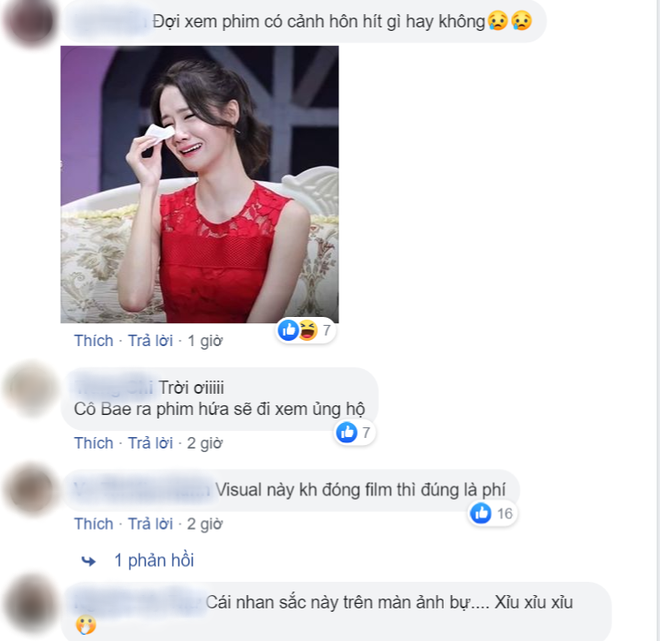This screenshot has height=641, width=660.
Task: Click the '1 giờ' timestamp on the photo comment
Action: (205, 340)
